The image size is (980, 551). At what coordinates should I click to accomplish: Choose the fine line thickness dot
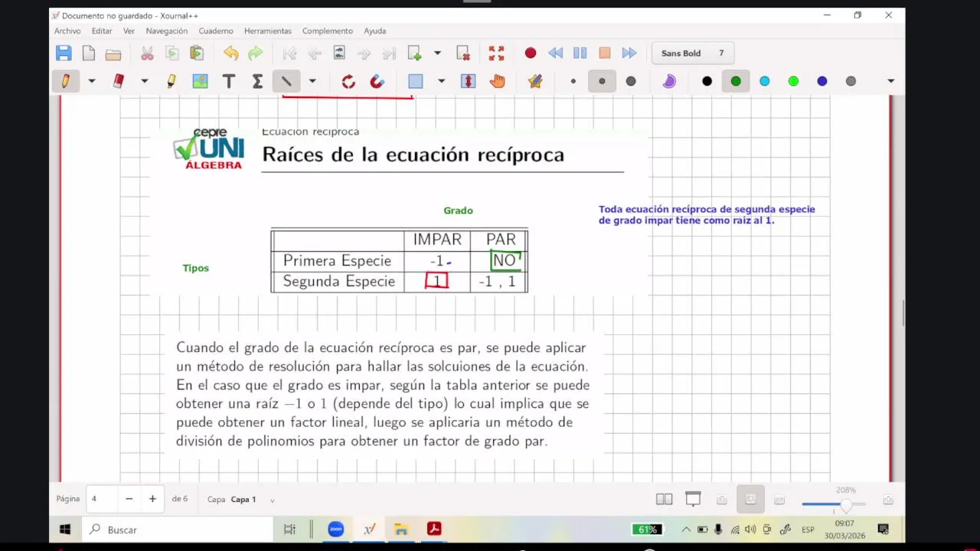[x=573, y=81]
